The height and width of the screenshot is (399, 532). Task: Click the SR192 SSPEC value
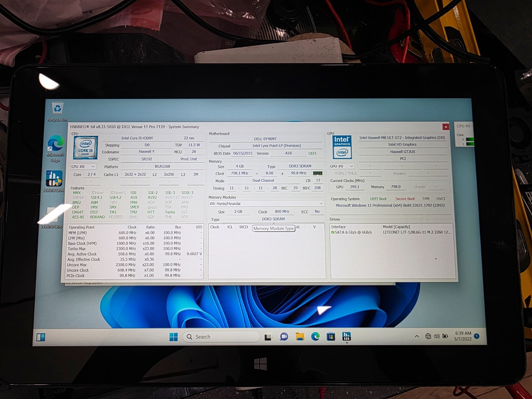coord(147,159)
